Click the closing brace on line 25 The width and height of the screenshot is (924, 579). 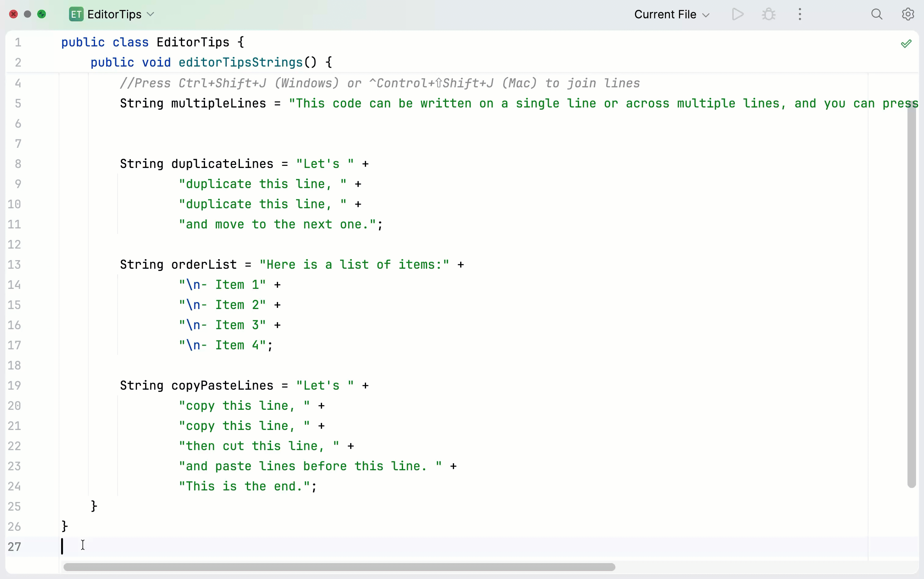tap(94, 507)
